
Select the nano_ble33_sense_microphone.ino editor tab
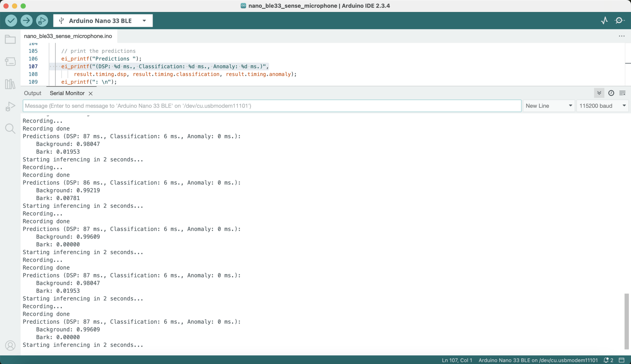click(x=68, y=36)
